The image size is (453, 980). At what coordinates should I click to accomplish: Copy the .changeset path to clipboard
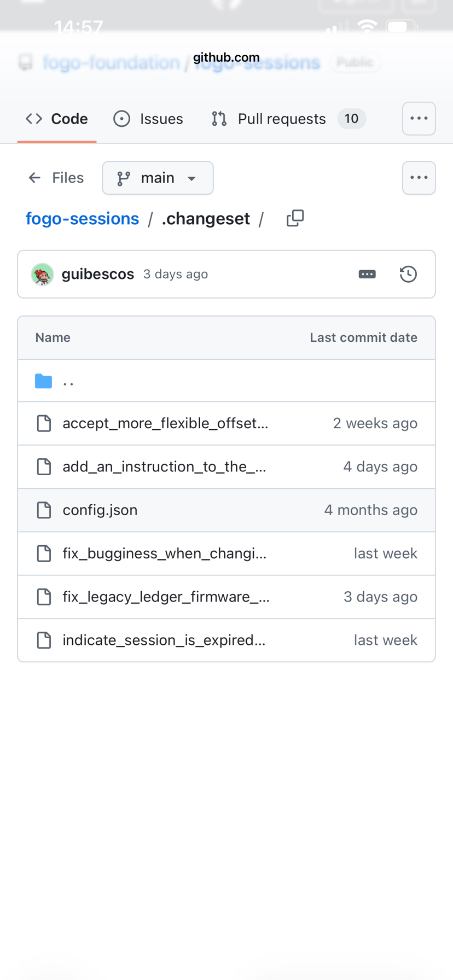(x=295, y=218)
